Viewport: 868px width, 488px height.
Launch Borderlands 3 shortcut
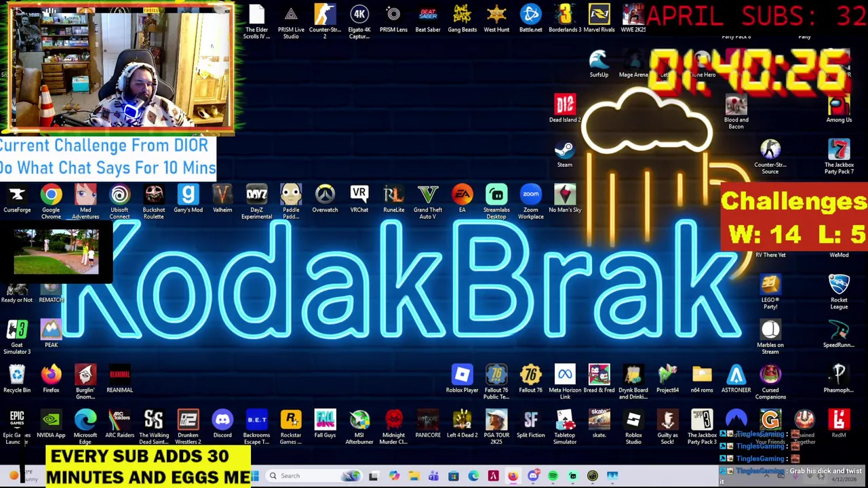pyautogui.click(x=565, y=19)
